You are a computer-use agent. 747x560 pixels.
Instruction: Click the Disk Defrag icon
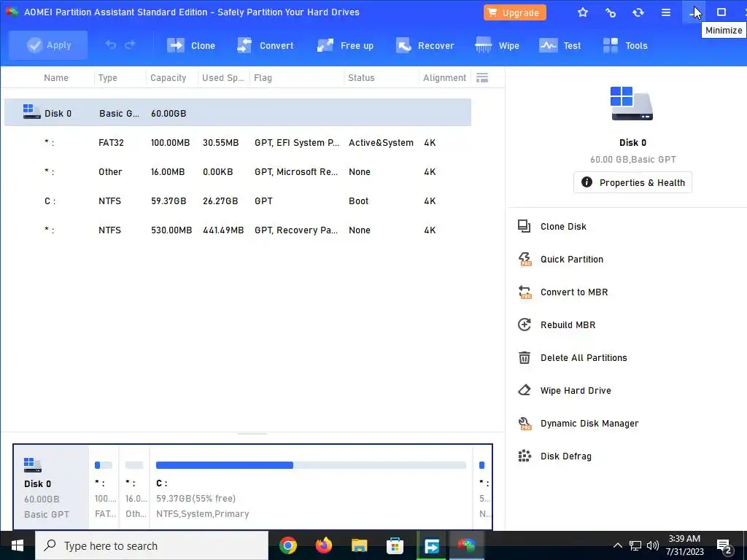pos(524,456)
